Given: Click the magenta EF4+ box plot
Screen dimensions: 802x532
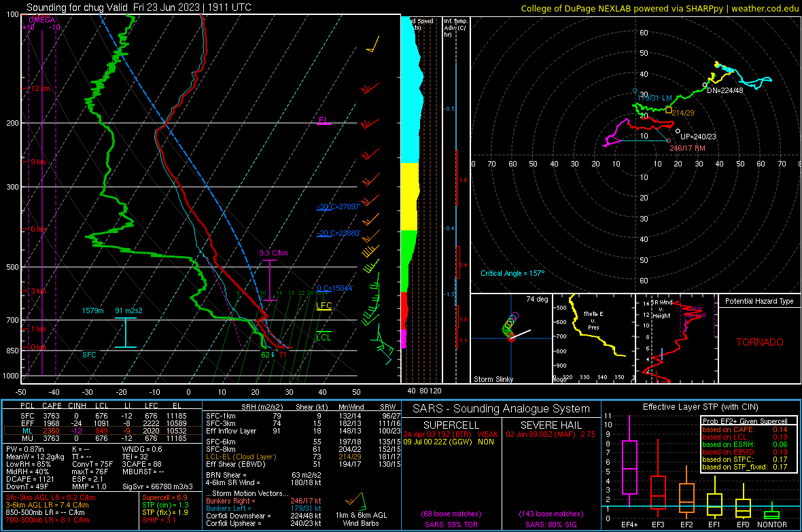Looking at the screenshot, I should tap(629, 461).
